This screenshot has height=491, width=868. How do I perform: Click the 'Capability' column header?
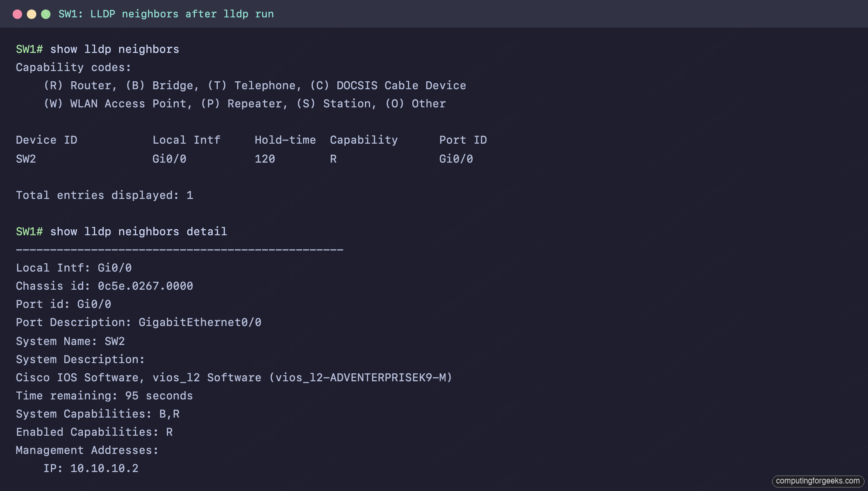coord(364,140)
